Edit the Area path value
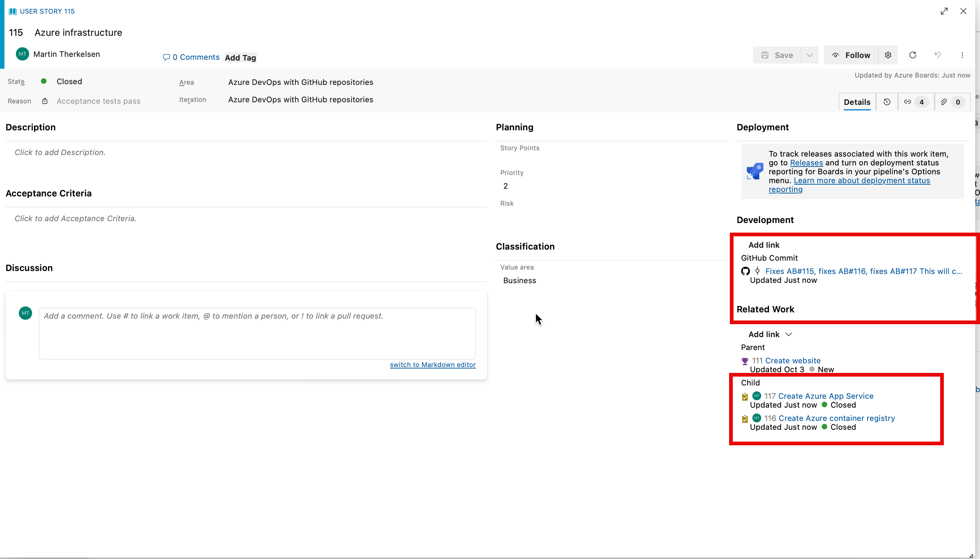The image size is (980, 559). click(300, 82)
